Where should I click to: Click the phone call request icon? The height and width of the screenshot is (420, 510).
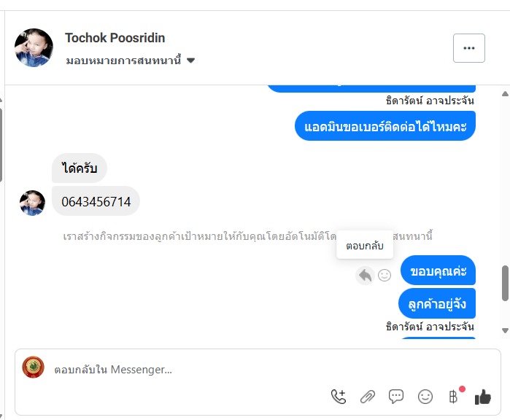tap(339, 397)
